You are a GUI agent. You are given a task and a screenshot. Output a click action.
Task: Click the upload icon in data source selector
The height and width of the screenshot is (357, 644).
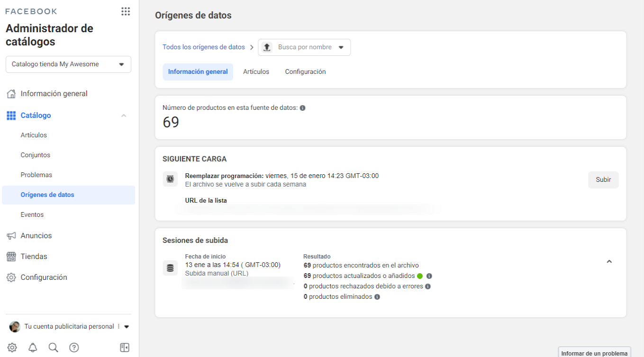pos(267,47)
